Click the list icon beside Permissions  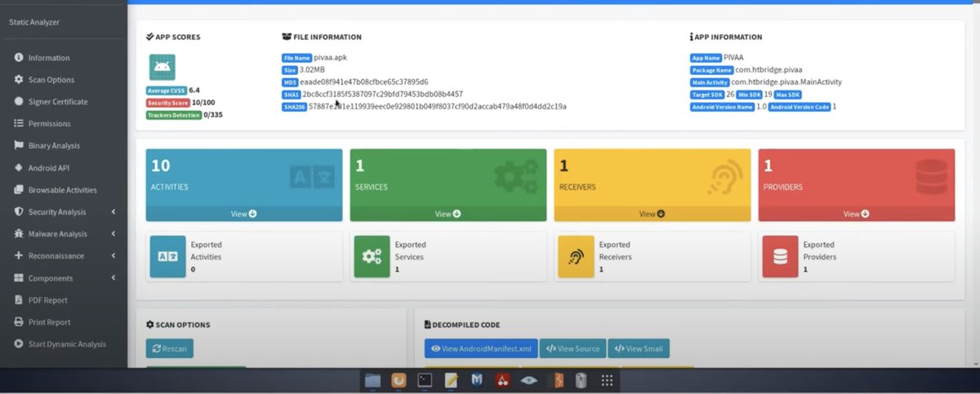click(x=19, y=124)
